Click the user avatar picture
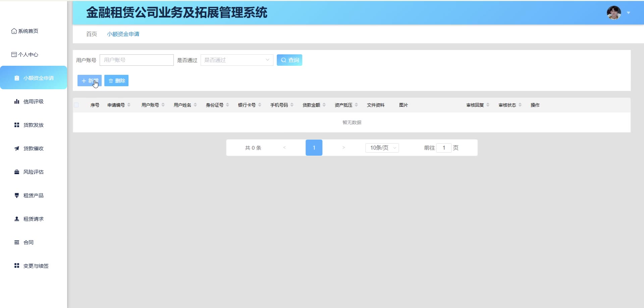 613,13
